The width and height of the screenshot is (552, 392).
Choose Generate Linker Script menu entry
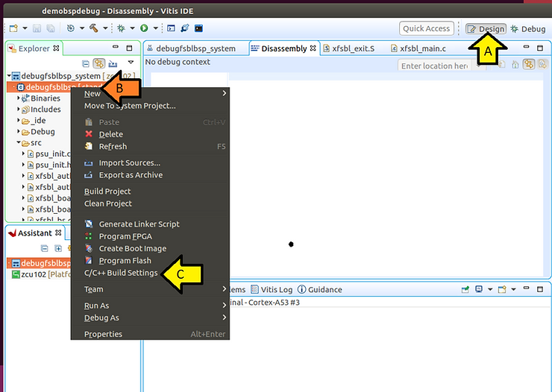point(151,224)
